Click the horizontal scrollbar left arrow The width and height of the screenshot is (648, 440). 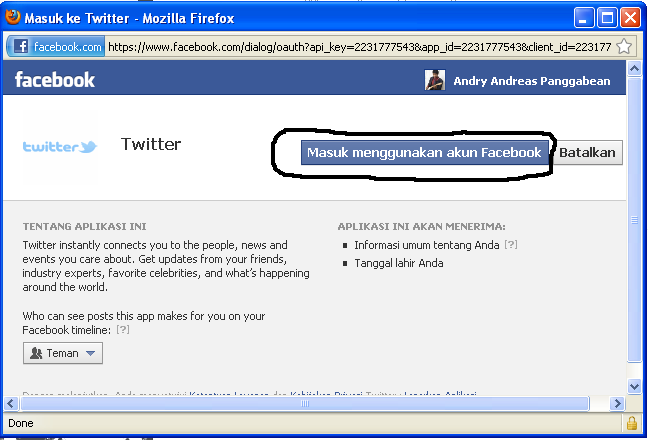click(x=11, y=403)
